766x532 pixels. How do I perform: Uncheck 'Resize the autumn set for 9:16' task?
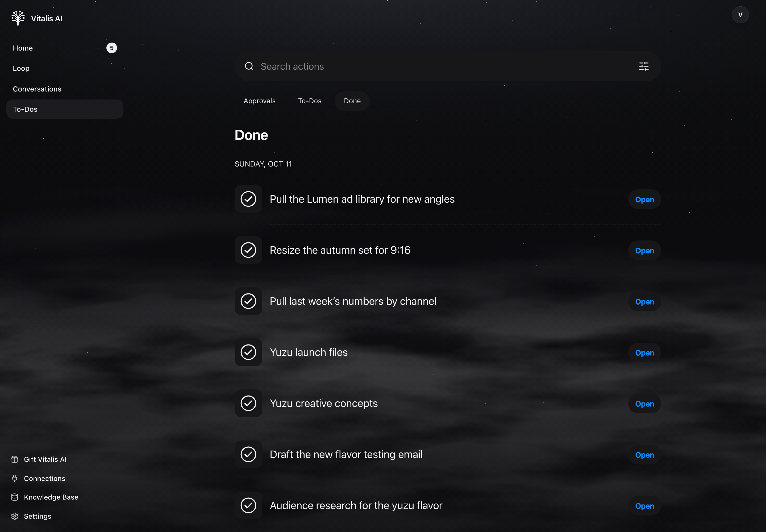(248, 250)
